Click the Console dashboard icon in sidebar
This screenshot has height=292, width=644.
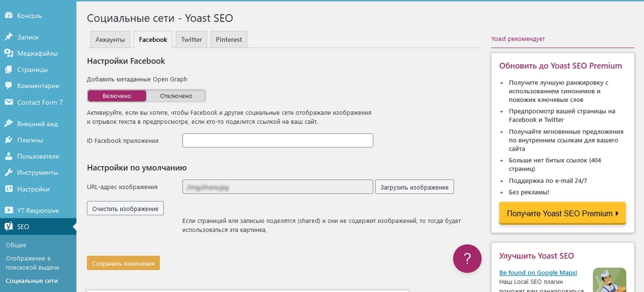click(x=9, y=16)
